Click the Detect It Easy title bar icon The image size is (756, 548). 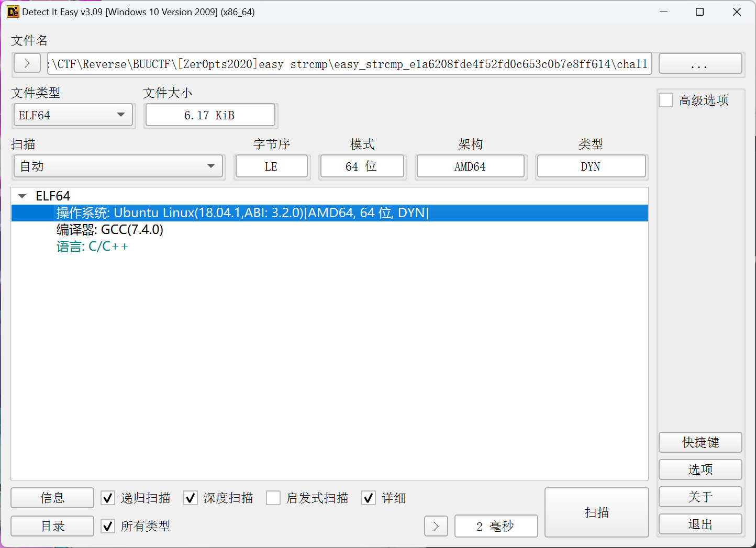click(13, 12)
